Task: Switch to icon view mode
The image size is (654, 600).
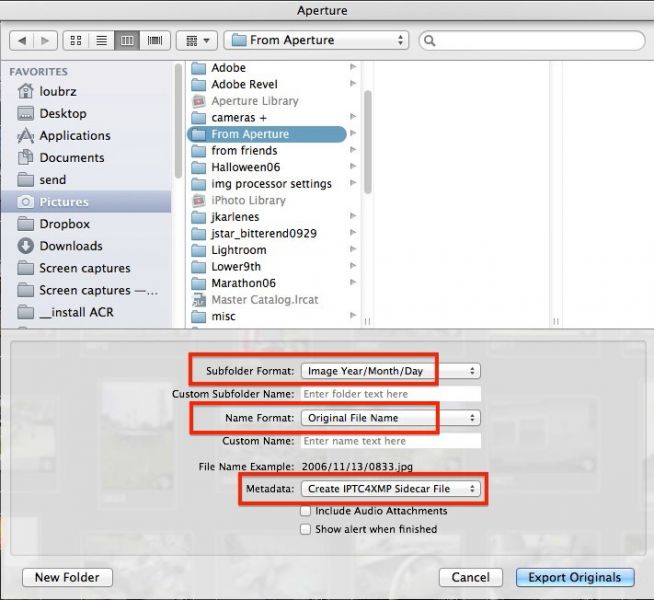Action: (x=76, y=40)
